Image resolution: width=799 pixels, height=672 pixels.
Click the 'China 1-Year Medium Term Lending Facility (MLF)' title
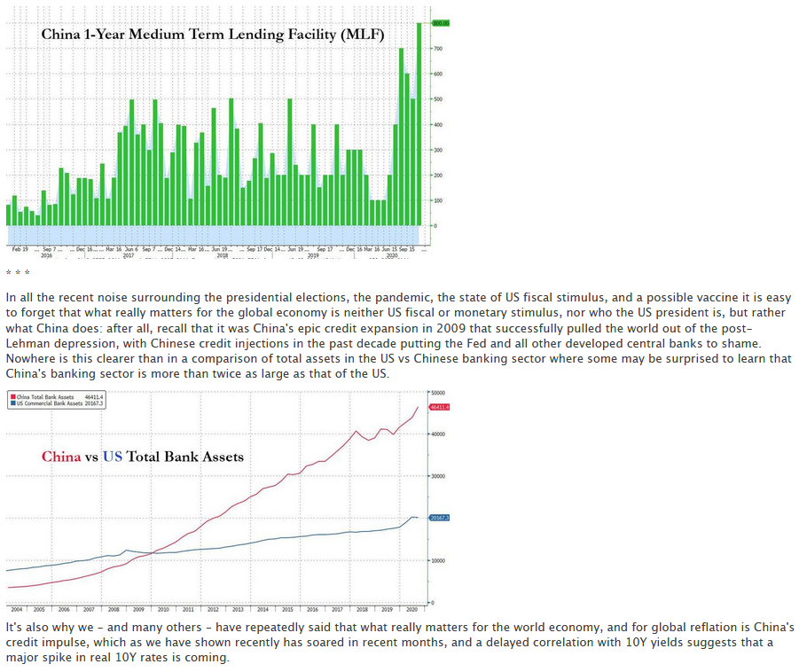(x=213, y=35)
